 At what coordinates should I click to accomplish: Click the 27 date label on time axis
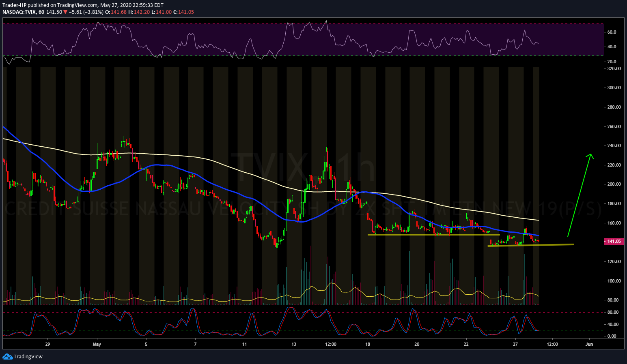click(515, 344)
